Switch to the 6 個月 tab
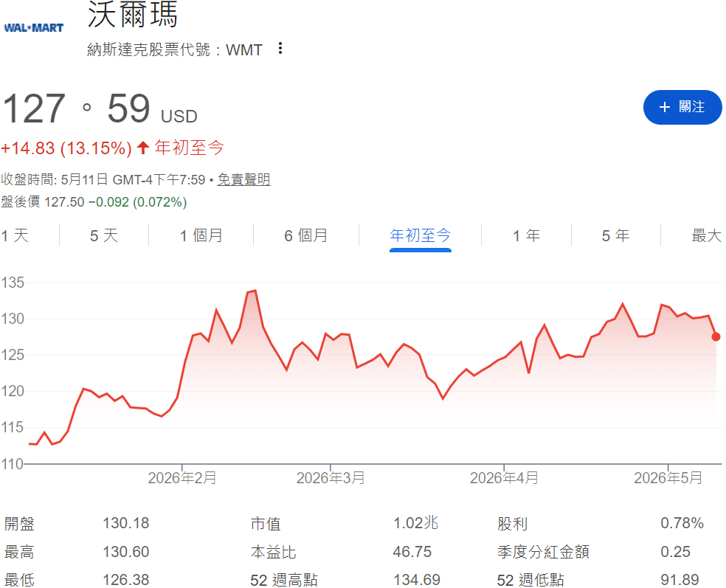 pos(306,235)
